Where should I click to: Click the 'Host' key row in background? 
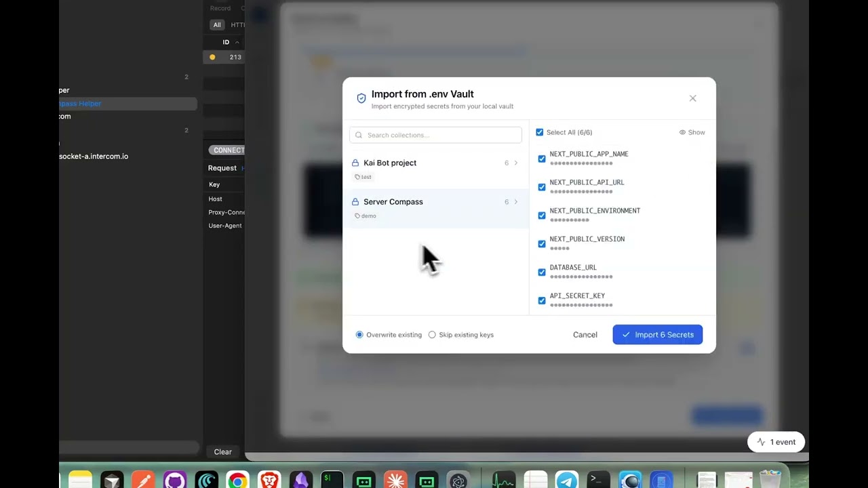pyautogui.click(x=225, y=199)
